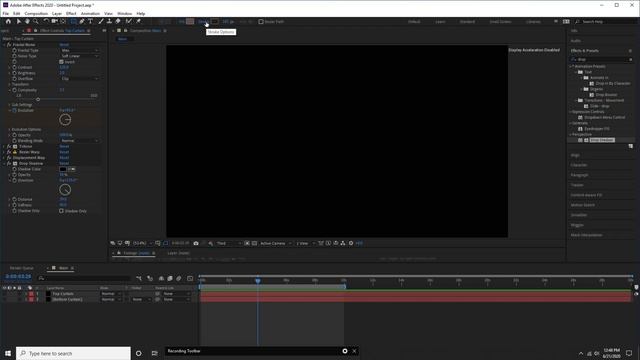Toggle Drop Shadow Softness stopwatch

tap(14, 205)
